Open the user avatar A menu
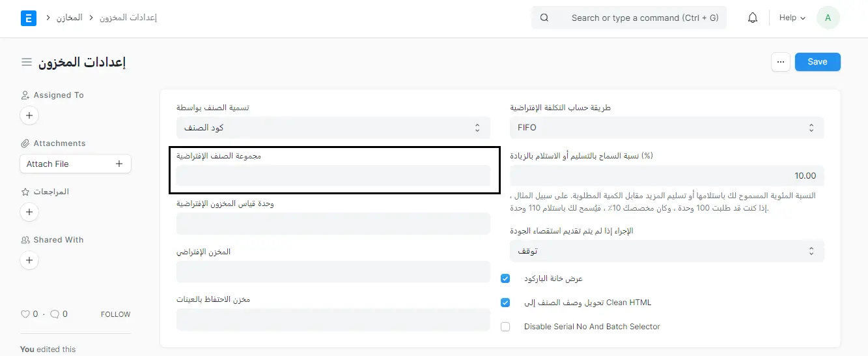The width and height of the screenshot is (868, 356). coord(828,18)
